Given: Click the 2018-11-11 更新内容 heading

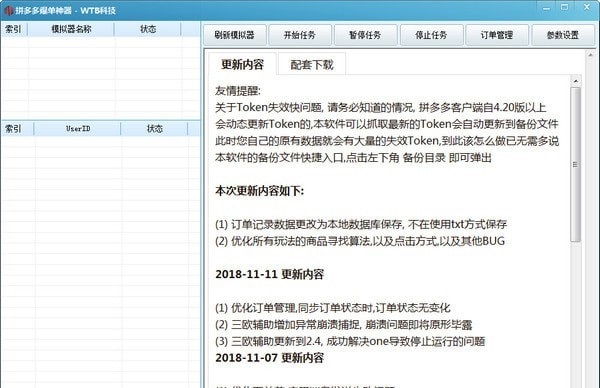Looking at the screenshot, I should (269, 274).
